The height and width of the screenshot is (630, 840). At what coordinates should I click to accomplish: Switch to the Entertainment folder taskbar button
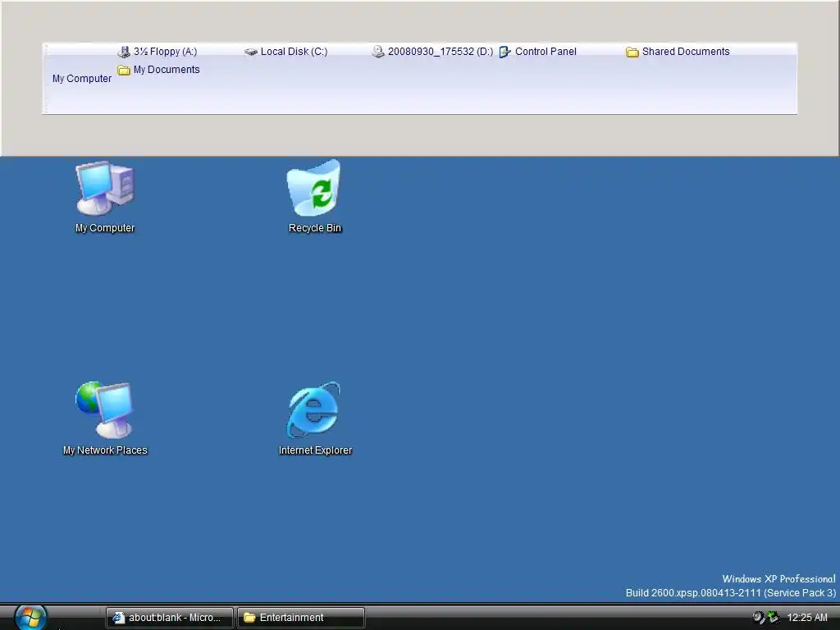coord(300,617)
